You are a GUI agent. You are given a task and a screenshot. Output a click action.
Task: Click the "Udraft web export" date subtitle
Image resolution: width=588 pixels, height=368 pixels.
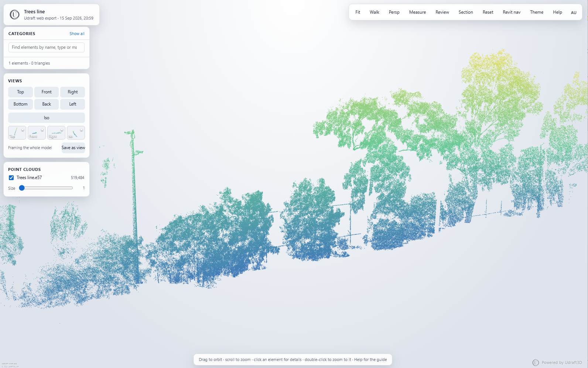click(59, 18)
